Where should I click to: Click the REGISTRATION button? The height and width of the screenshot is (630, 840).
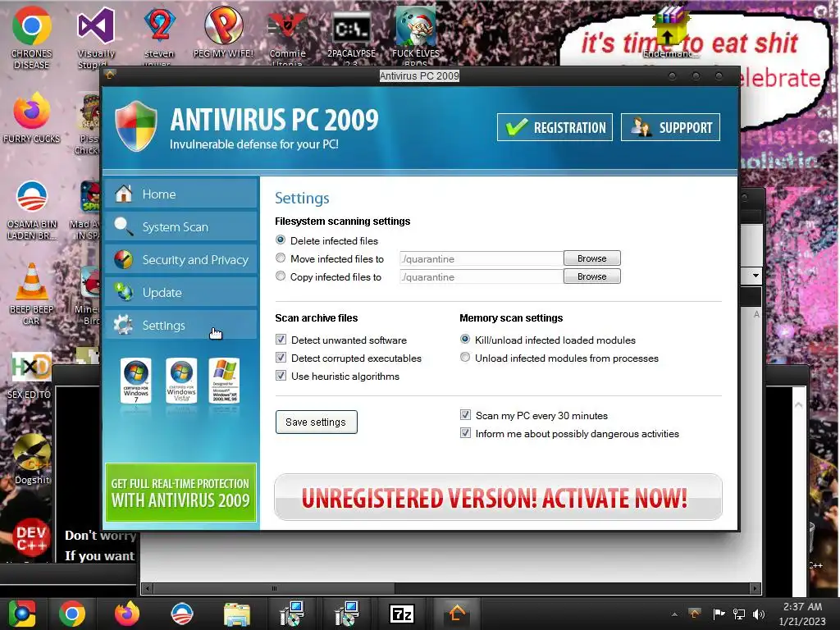555,127
